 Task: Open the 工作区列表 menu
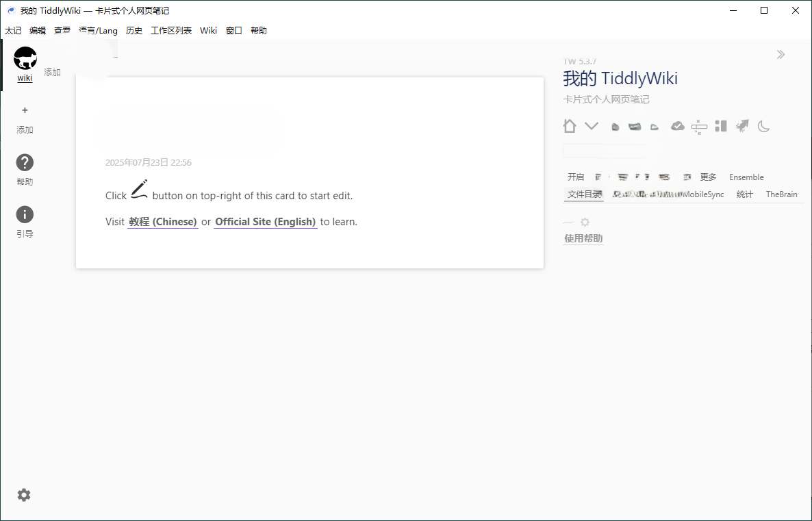[171, 31]
